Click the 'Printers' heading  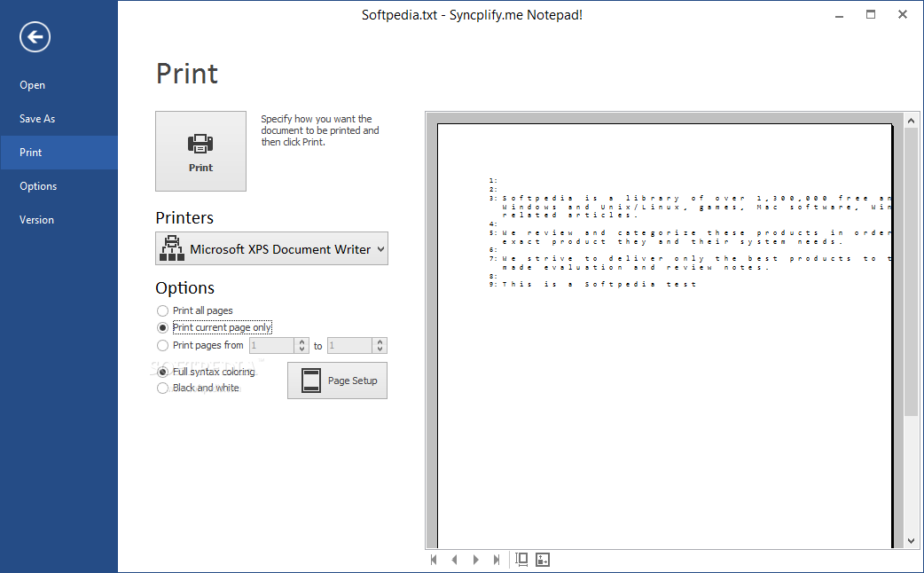click(x=184, y=217)
